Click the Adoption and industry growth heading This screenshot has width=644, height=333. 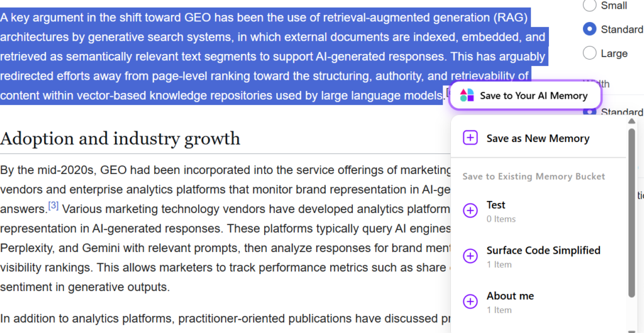120,138
